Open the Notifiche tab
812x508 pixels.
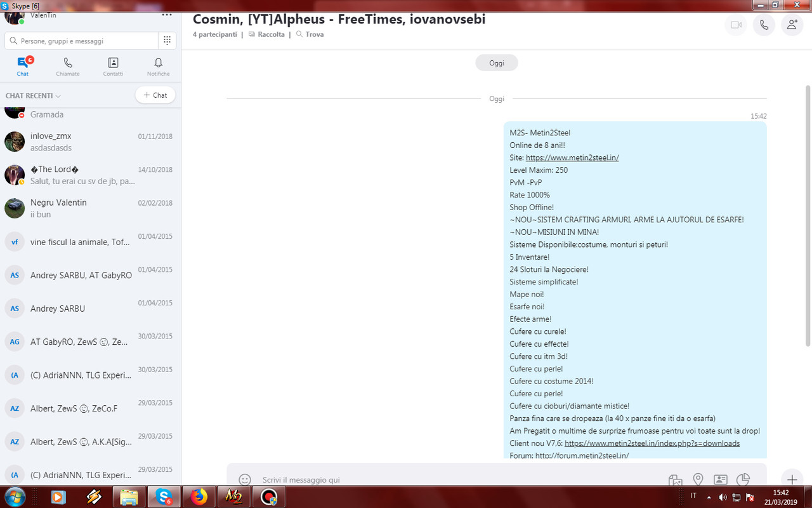[159, 66]
